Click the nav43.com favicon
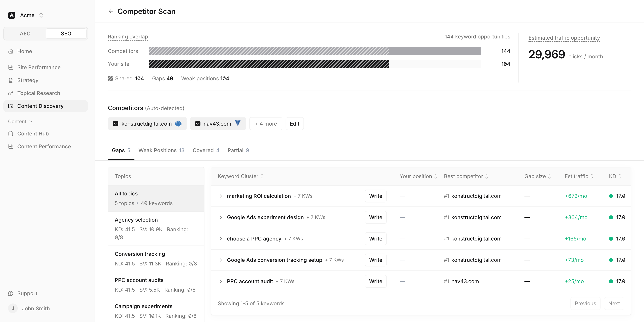Screen dimensions: 644x322 [238, 123]
